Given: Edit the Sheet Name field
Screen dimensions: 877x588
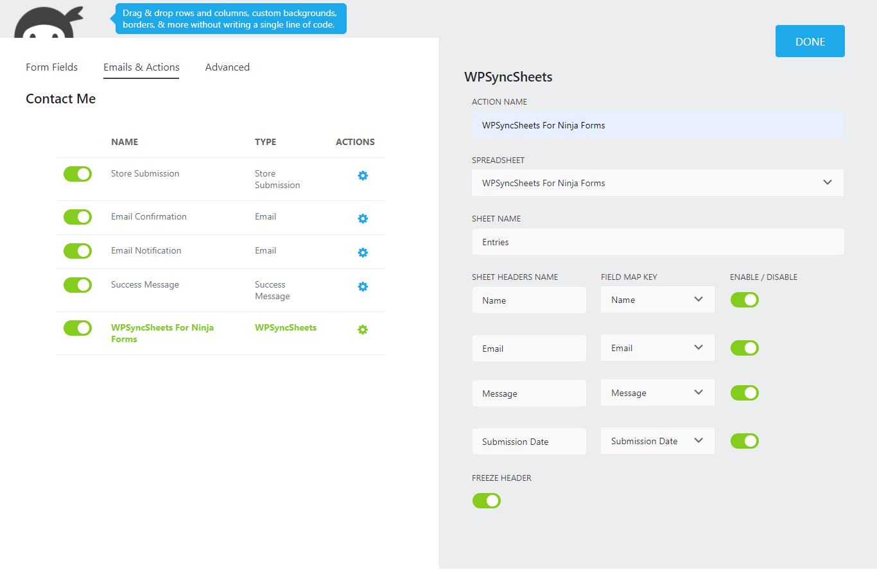Looking at the screenshot, I should click(x=657, y=242).
